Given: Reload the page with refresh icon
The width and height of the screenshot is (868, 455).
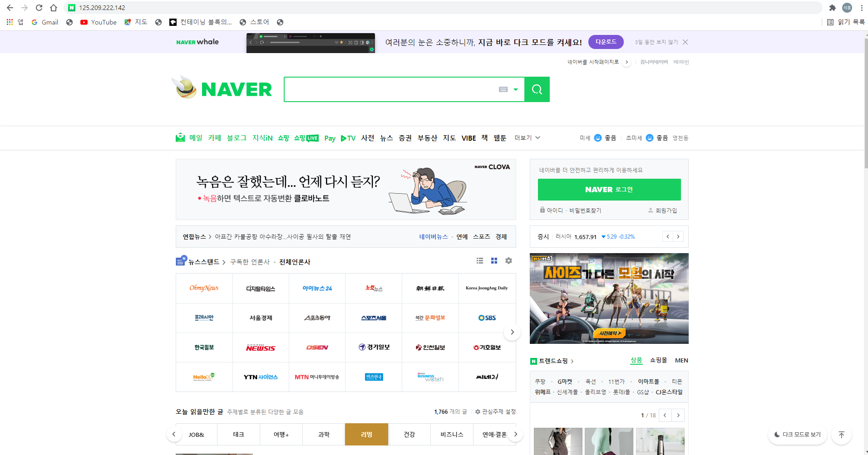Looking at the screenshot, I should [39, 8].
